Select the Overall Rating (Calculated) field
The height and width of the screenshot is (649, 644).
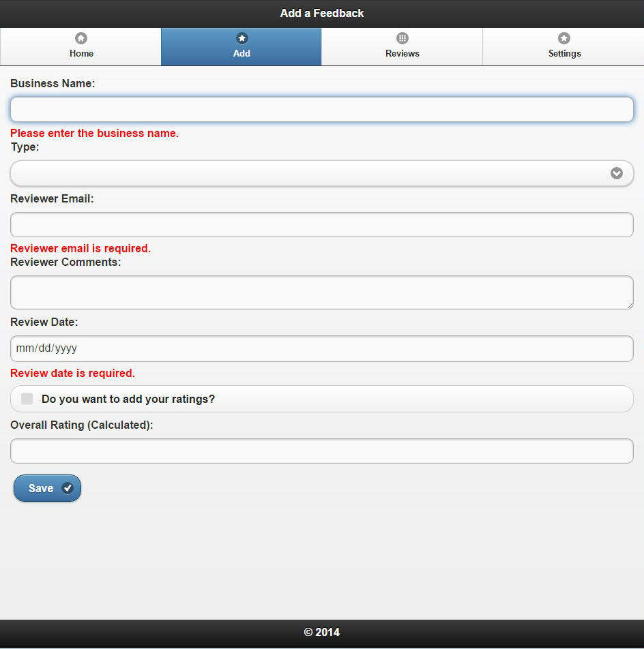click(x=321, y=451)
